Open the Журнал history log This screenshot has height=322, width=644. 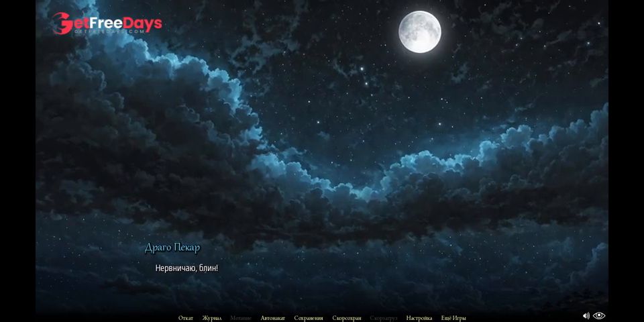(212, 318)
